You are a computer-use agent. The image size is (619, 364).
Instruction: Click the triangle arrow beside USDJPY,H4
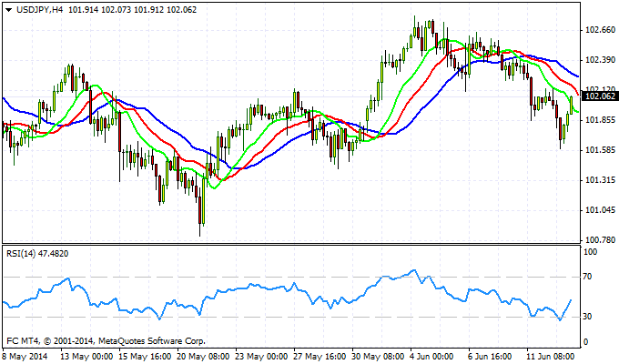[x=9, y=10]
